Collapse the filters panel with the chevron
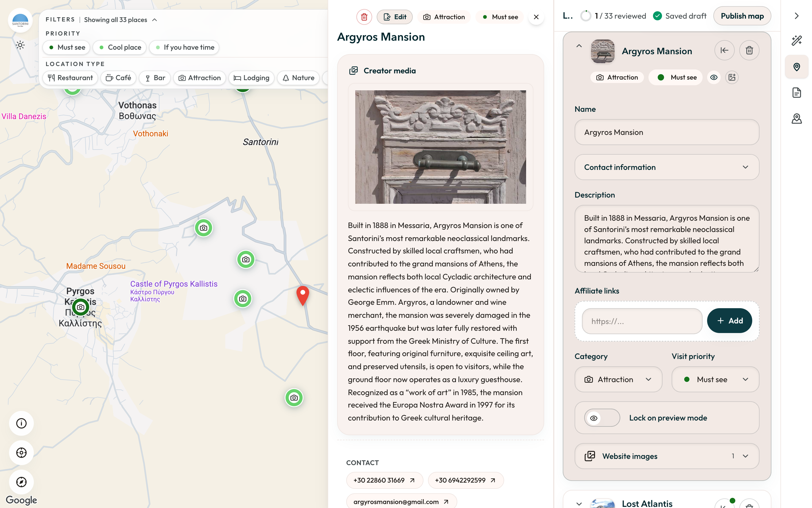Viewport: 812px width, 508px height. [155, 20]
